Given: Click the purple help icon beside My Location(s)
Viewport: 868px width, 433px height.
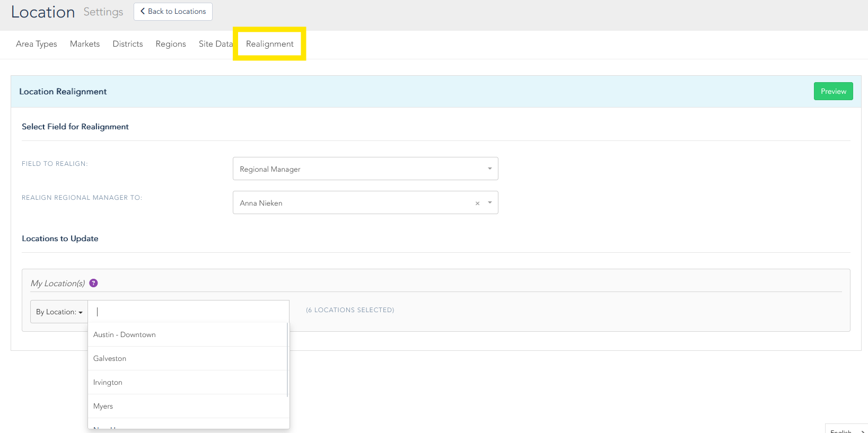Looking at the screenshot, I should (x=94, y=283).
